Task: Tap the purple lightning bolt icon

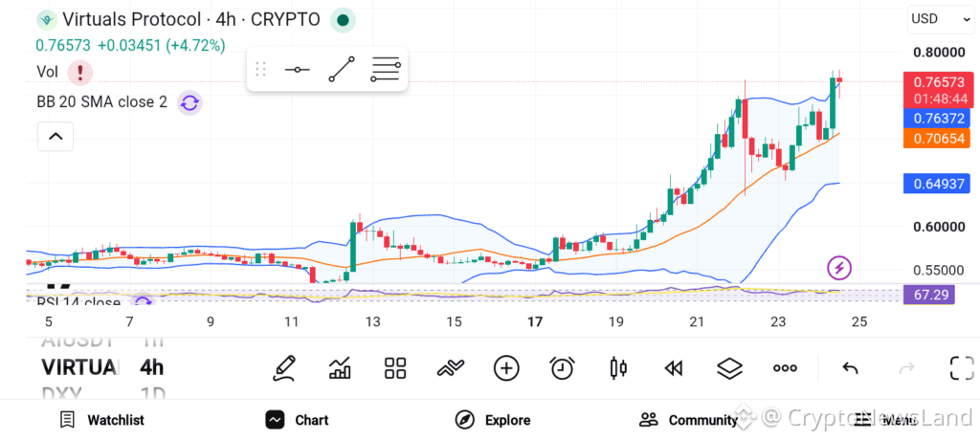Action: point(839,268)
